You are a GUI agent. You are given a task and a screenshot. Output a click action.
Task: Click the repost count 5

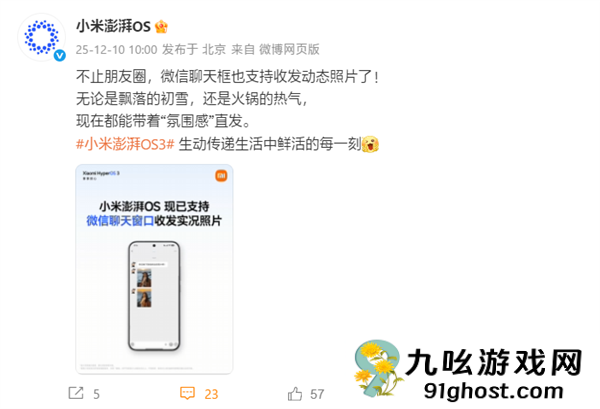pyautogui.click(x=96, y=394)
